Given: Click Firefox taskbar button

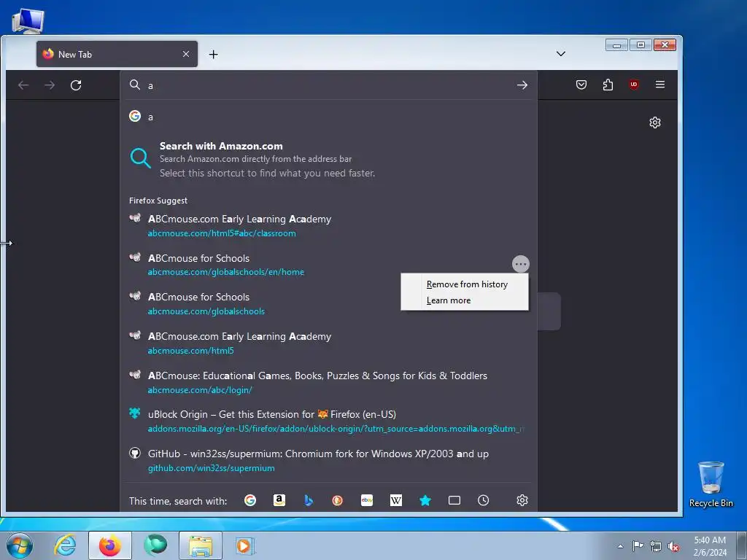Looking at the screenshot, I should coord(110,545).
